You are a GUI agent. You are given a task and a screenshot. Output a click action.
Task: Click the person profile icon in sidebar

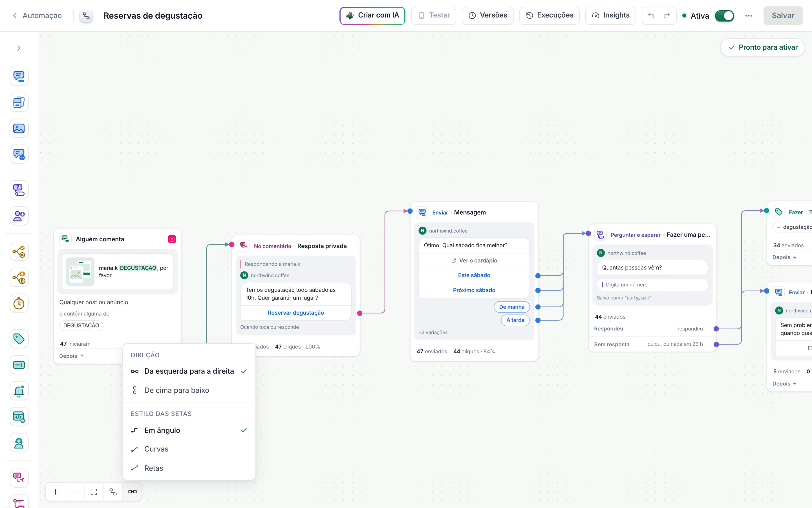pos(19,443)
